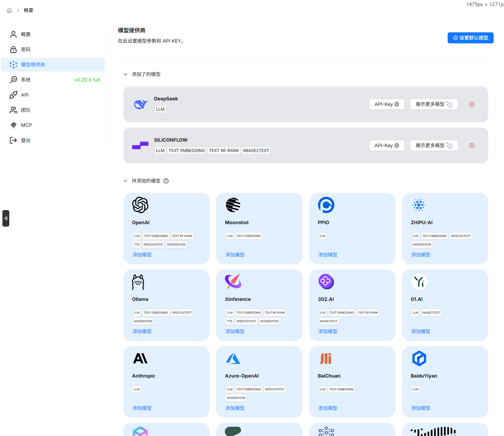Click the OpenAI logo icon
The height and width of the screenshot is (436, 504).
(140, 205)
